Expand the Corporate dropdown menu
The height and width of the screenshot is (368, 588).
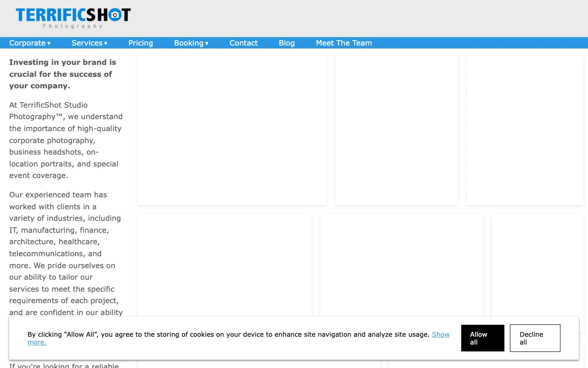pos(30,43)
